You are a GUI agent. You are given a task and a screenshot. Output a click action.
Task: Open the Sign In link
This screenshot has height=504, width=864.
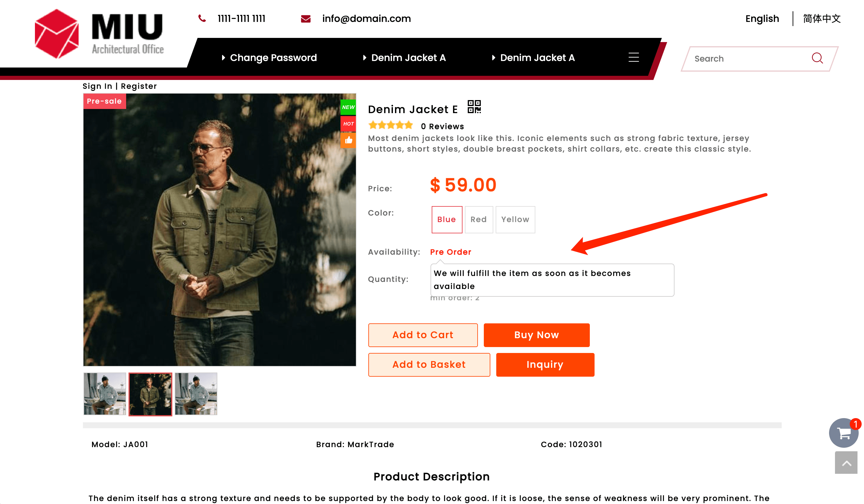pos(97,86)
